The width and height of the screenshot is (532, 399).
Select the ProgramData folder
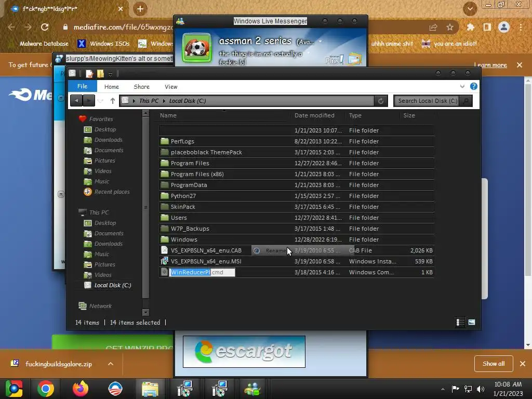(x=296, y=185)
